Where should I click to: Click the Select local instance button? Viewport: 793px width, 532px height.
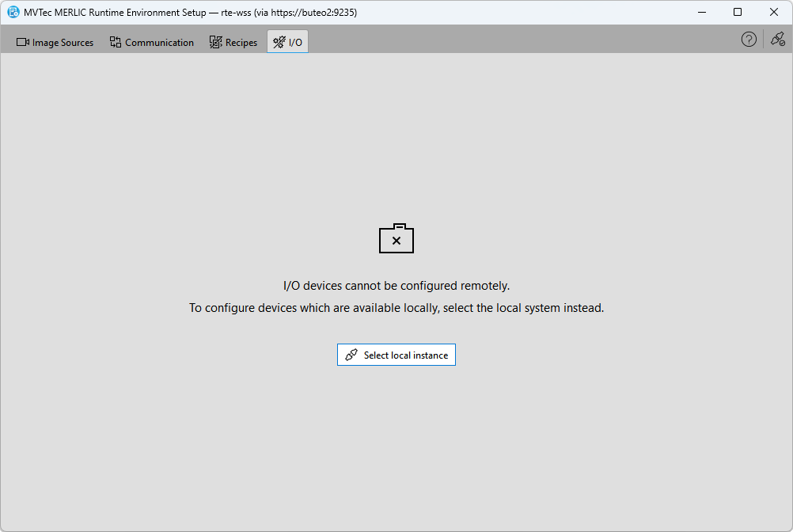coord(396,355)
